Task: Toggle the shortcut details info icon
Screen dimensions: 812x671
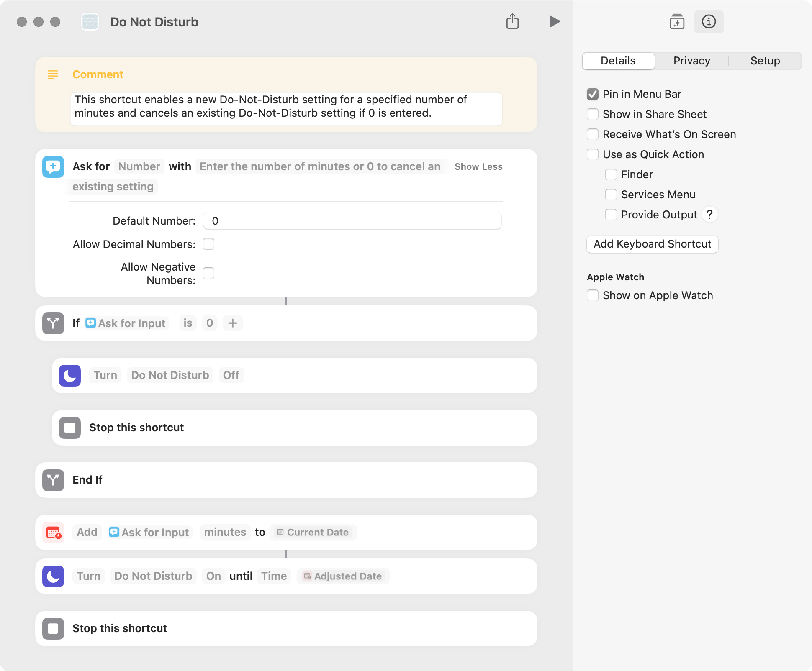Action: 709,21
